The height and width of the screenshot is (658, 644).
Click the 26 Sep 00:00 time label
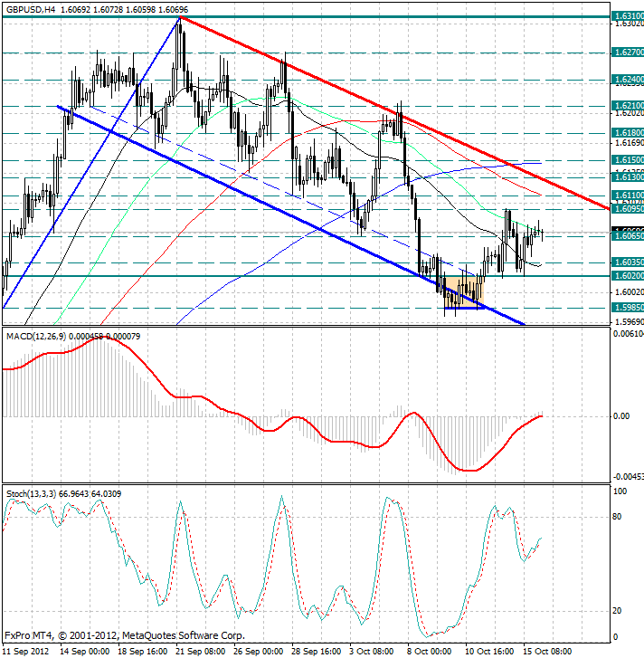(x=259, y=652)
